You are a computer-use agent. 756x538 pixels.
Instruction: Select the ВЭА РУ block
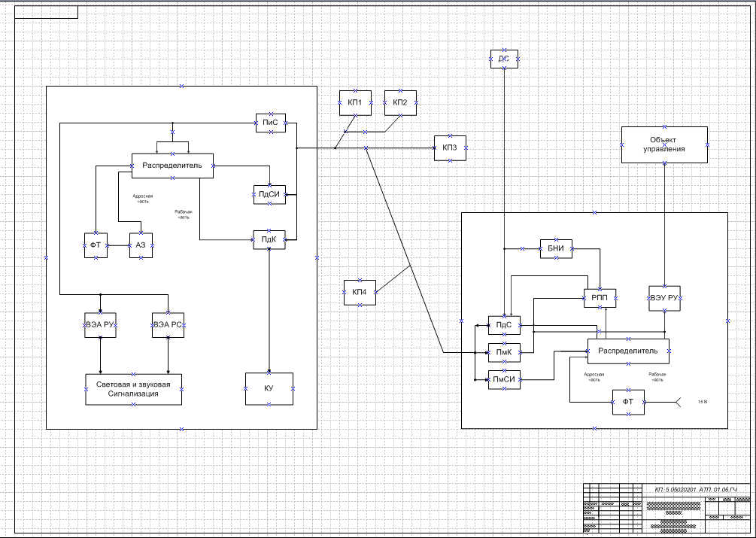[100, 325]
